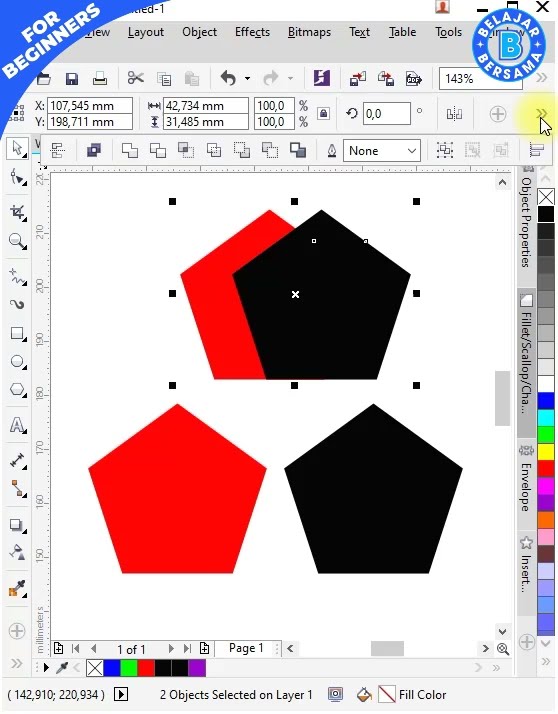Select the Zoom magnifier tool
This screenshot has width=558, height=714.
[17, 240]
